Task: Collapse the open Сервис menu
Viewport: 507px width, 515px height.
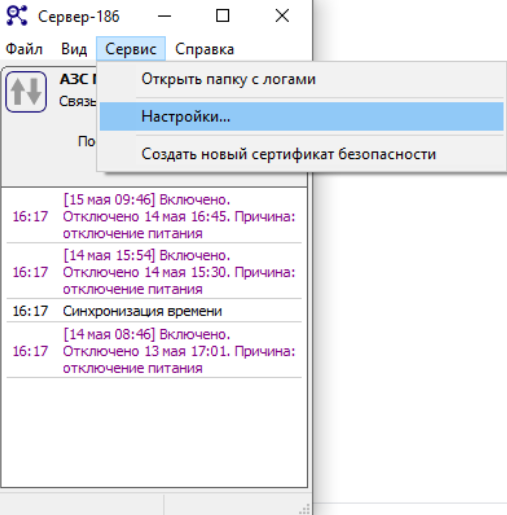Action: pos(131,49)
